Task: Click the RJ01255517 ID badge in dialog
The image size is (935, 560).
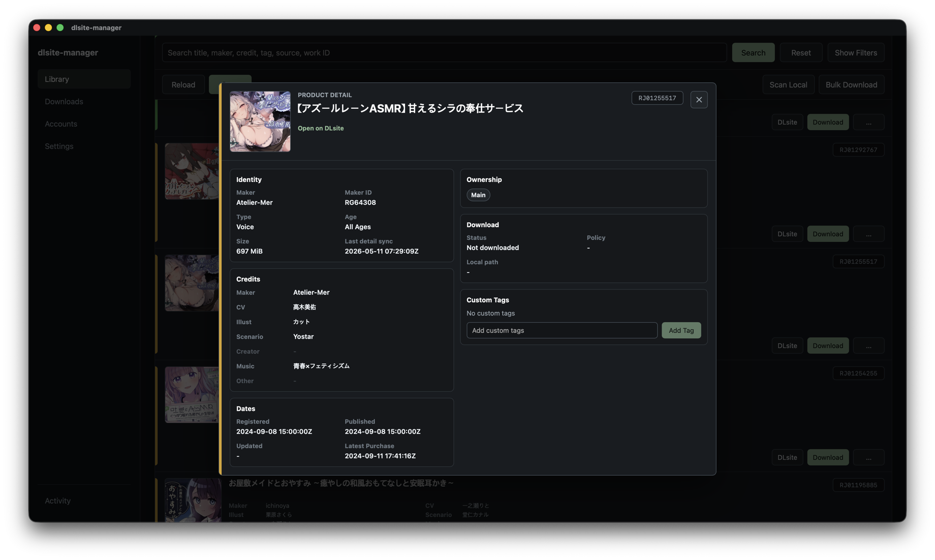Action: tap(657, 98)
